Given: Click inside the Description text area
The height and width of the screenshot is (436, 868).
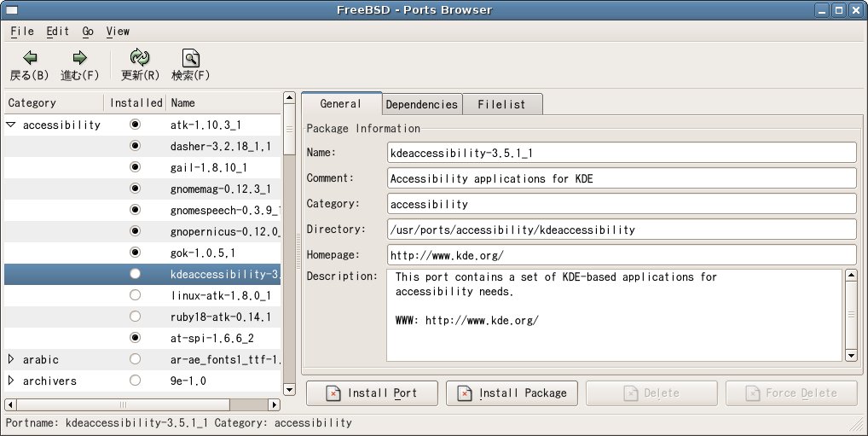Looking at the screenshot, I should (x=615, y=315).
